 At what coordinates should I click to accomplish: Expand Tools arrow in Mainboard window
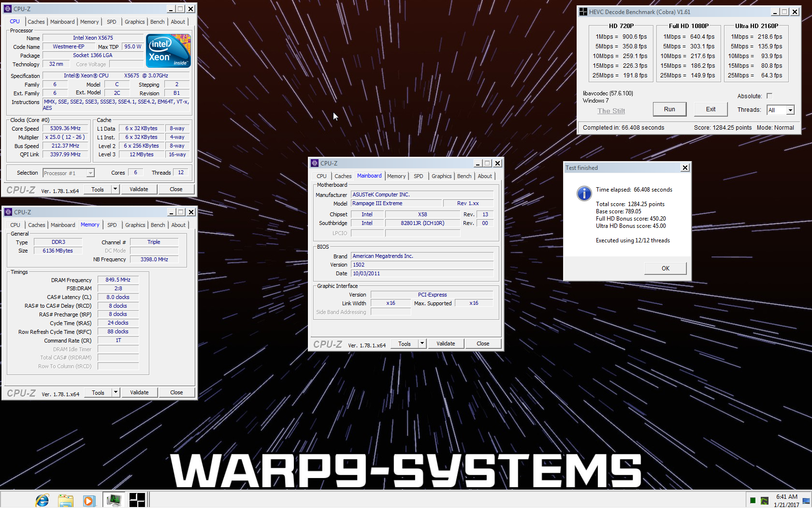422,344
